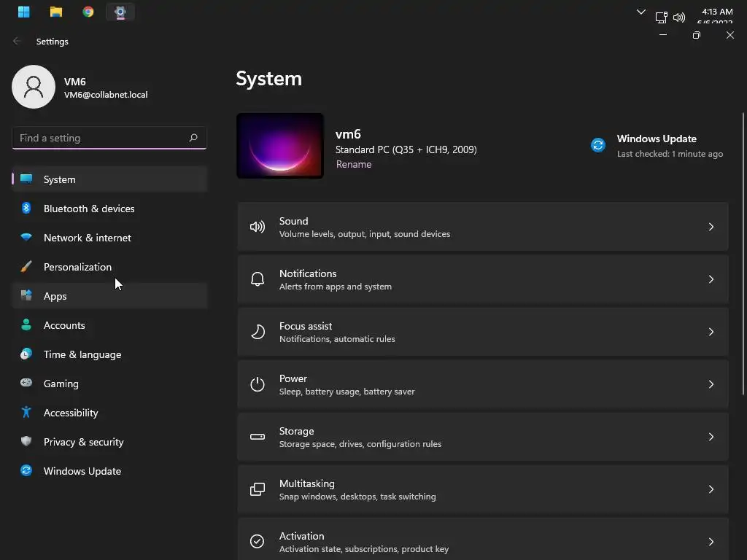Open Accessibility settings
The image size is (747, 560).
[x=109, y=413]
